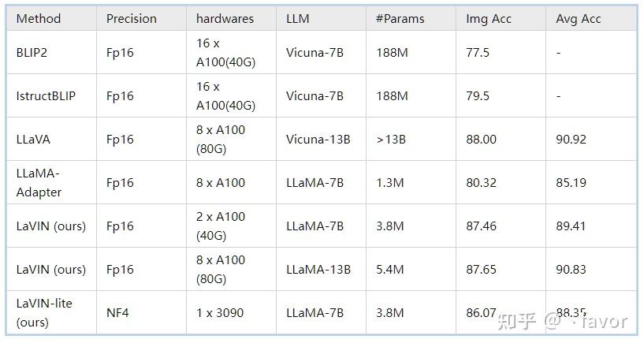
Task: Click the 77.5 Img Acc value
Action: (x=478, y=53)
